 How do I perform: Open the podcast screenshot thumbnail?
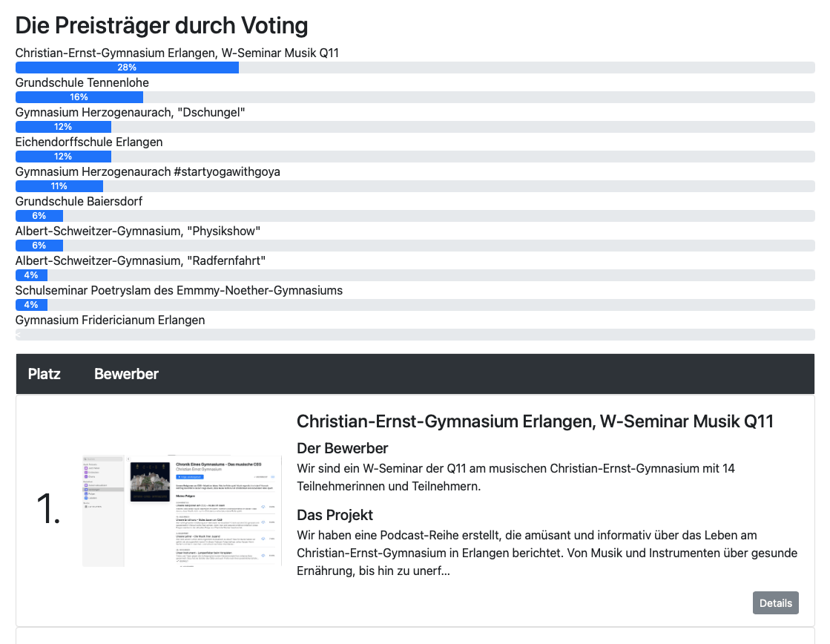(x=182, y=510)
